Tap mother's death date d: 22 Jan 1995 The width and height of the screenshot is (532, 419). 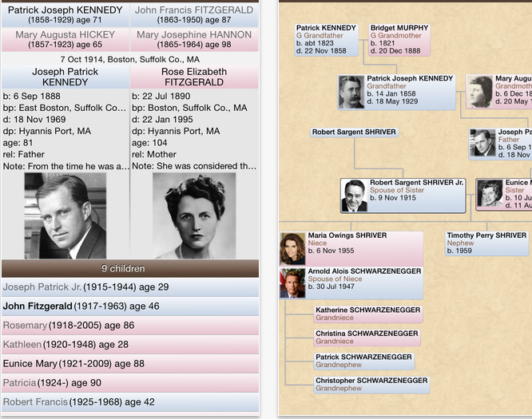pyautogui.click(x=162, y=120)
